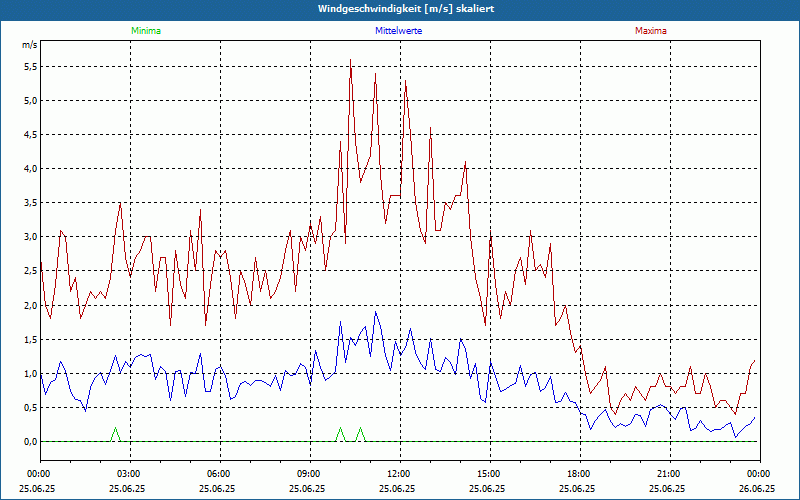
Task: Click the 0,5 y-axis value
Action: (x=31, y=407)
